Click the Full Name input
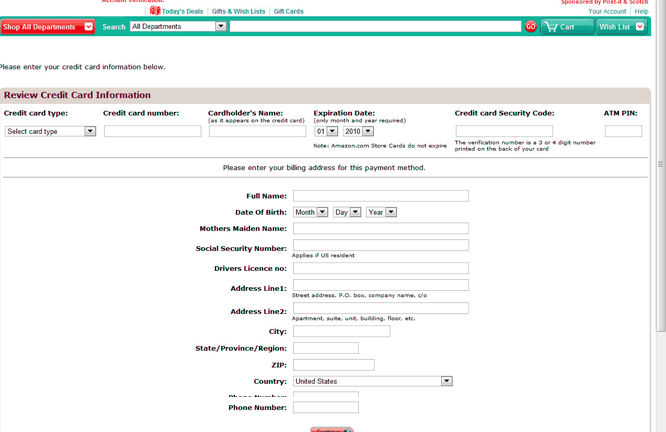666x432 pixels. coord(381,196)
